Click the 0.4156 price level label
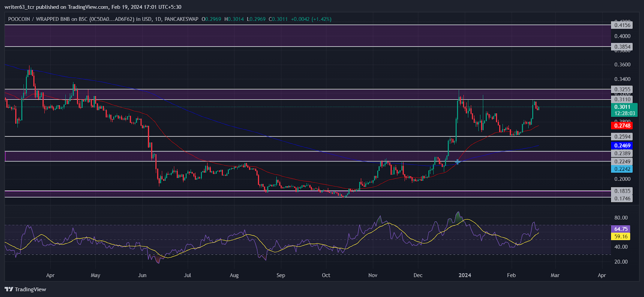Image resolution: width=644 pixels, height=297 pixels. click(622, 25)
